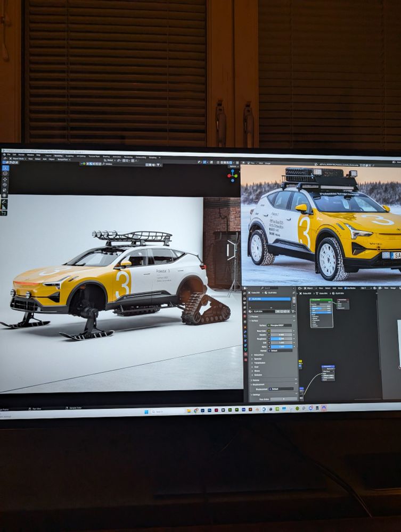This screenshot has height=532, width=401.
Task: Select the Move tool in the viewport toolbar
Action: pyautogui.click(x=5, y=179)
